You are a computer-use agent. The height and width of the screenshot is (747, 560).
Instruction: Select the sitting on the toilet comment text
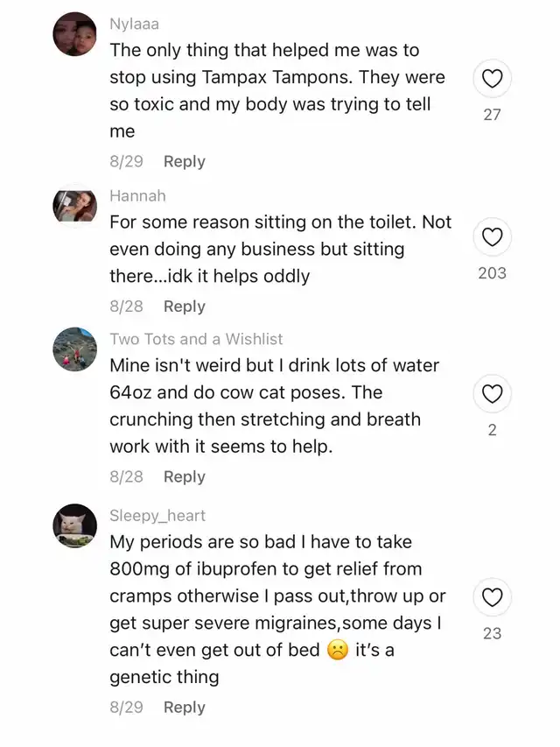pos(280,249)
